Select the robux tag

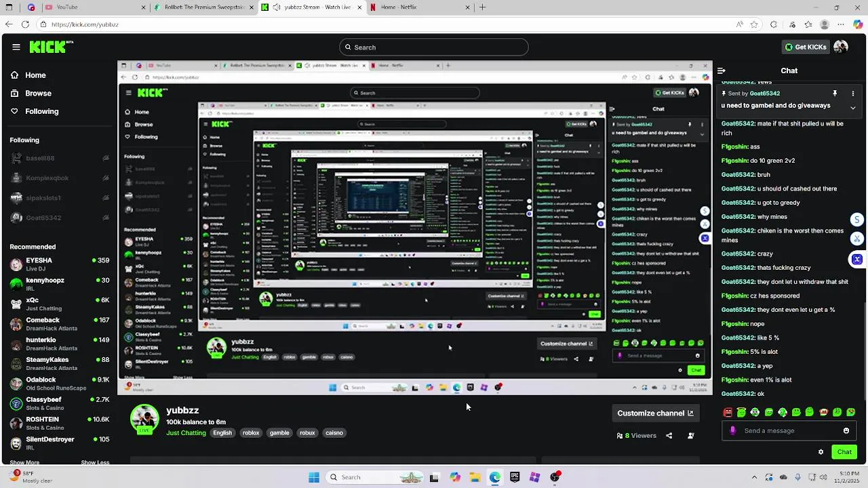tap(307, 432)
